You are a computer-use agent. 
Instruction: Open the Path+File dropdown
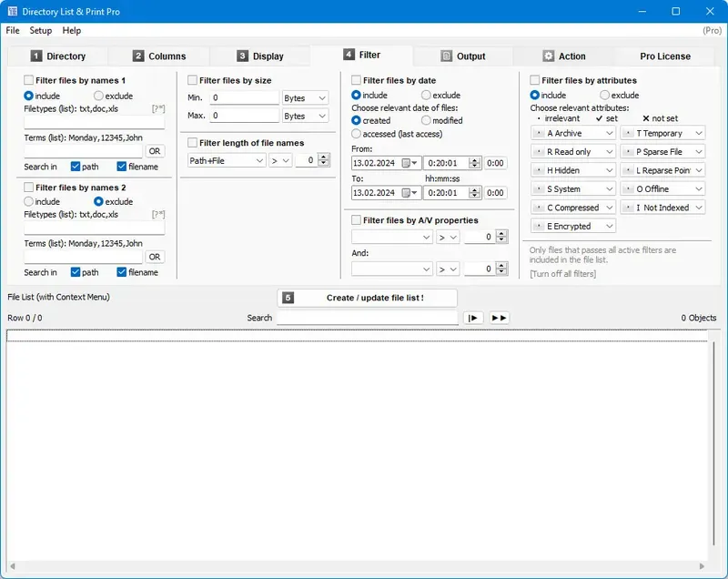coord(227,160)
